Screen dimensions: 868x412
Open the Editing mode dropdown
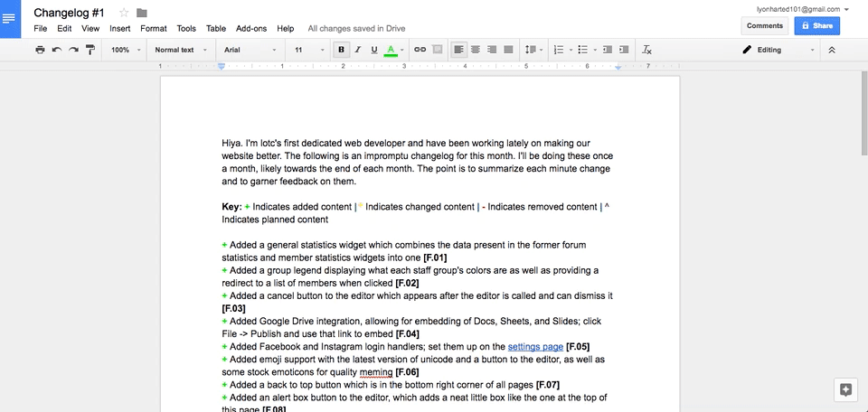tap(778, 50)
